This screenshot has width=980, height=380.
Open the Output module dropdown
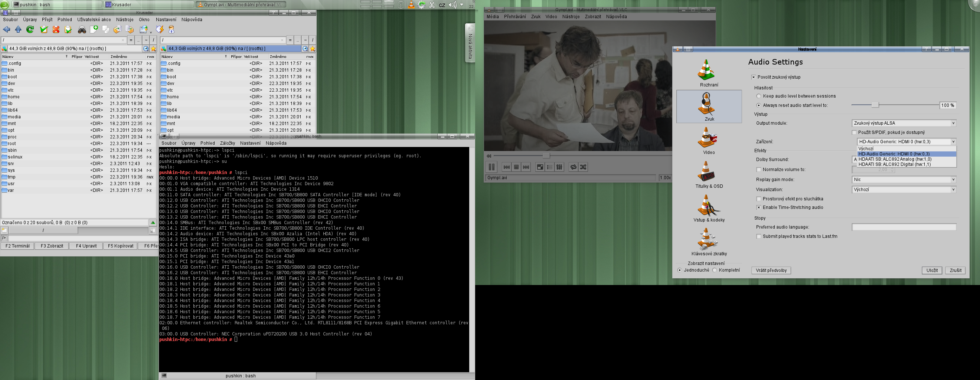[904, 123]
